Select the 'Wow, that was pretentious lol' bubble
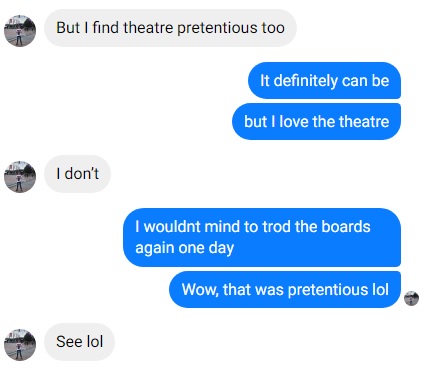429x371 pixels. click(285, 289)
